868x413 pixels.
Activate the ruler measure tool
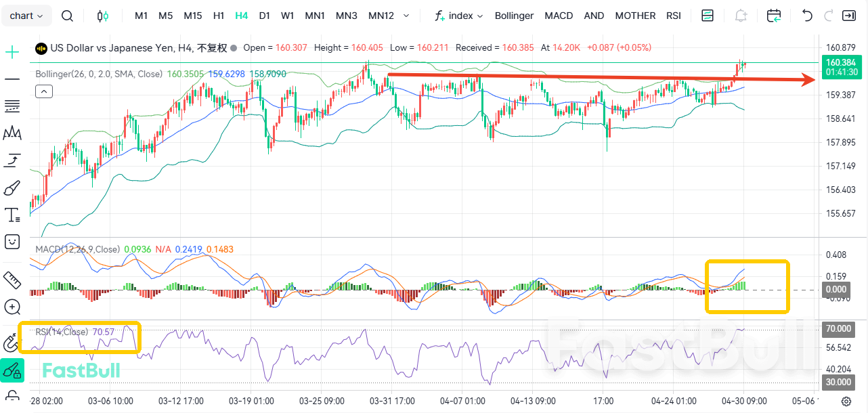[12, 279]
